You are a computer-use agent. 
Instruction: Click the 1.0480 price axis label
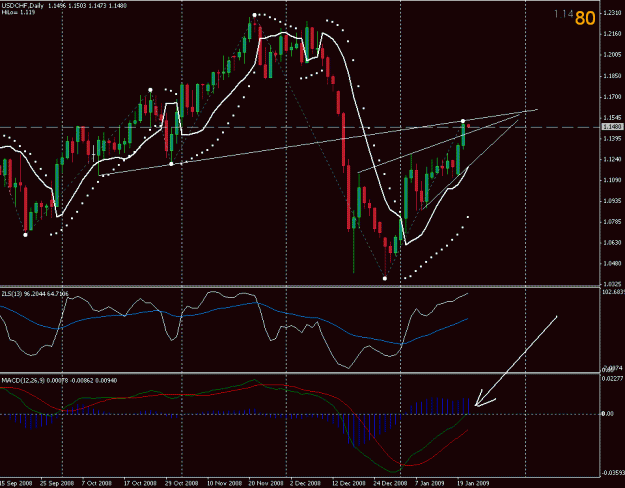(x=612, y=263)
